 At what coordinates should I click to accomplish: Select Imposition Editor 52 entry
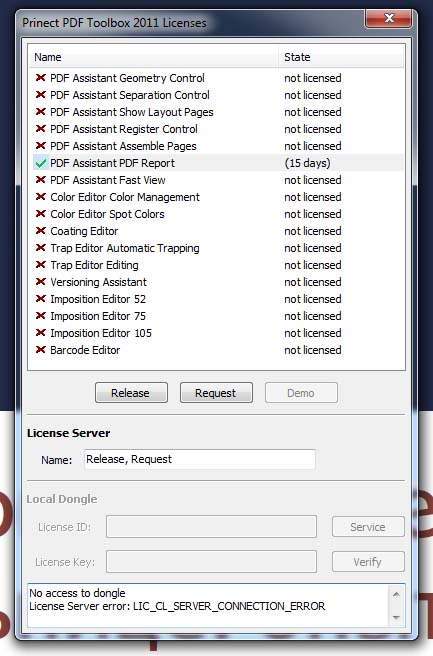pos(218,299)
